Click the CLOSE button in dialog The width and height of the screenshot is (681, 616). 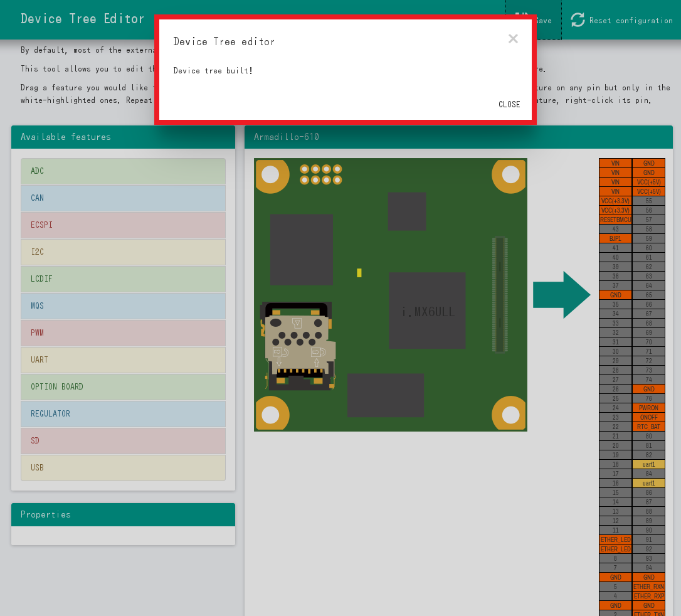click(509, 104)
